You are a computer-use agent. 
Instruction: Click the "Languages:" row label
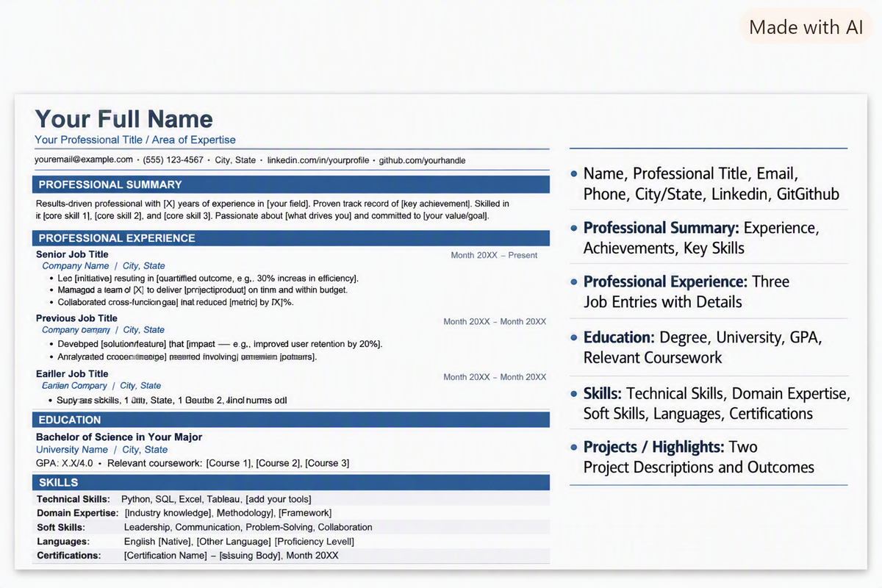coord(63,542)
